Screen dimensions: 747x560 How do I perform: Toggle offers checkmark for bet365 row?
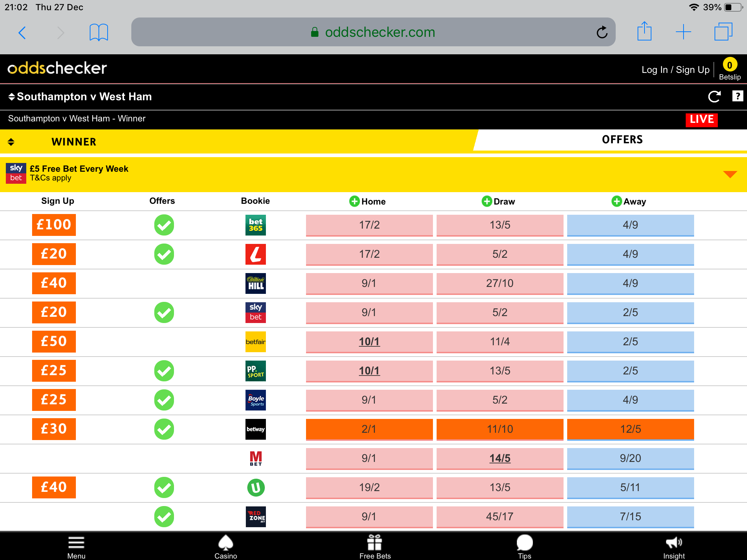164,225
